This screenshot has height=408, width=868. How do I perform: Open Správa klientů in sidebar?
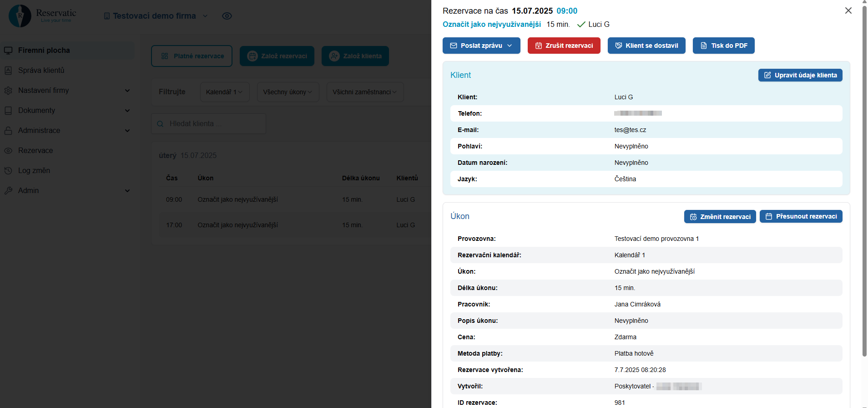(41, 70)
